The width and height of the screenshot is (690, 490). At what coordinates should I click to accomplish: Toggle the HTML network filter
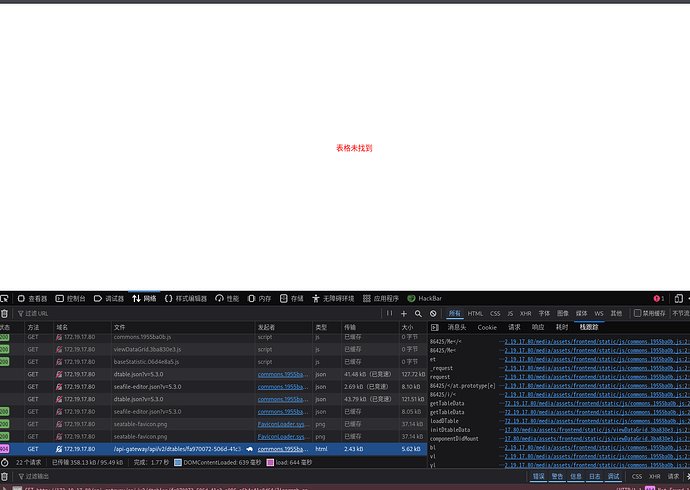pyautogui.click(x=475, y=314)
